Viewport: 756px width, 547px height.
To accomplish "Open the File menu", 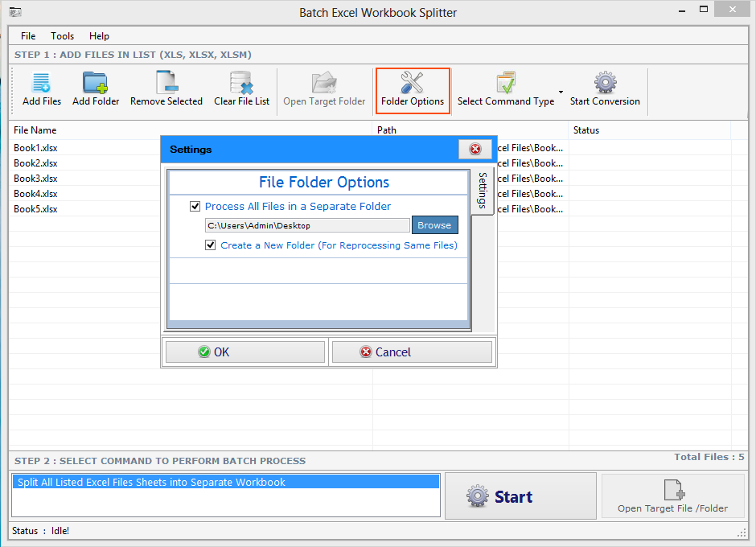I will (28, 36).
